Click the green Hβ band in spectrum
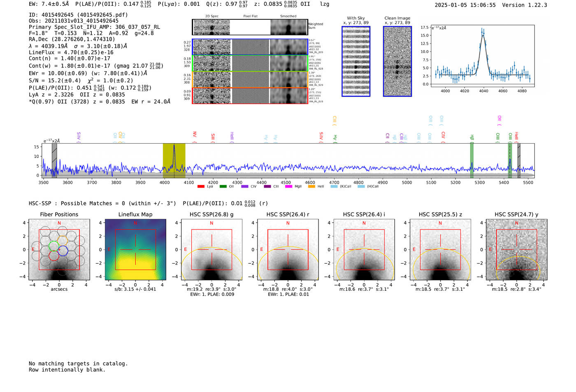 (472, 161)
